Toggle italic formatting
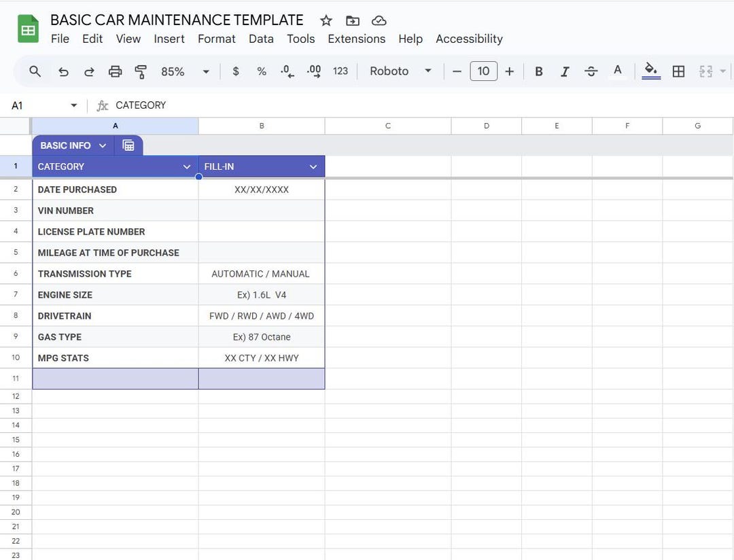 tap(565, 71)
